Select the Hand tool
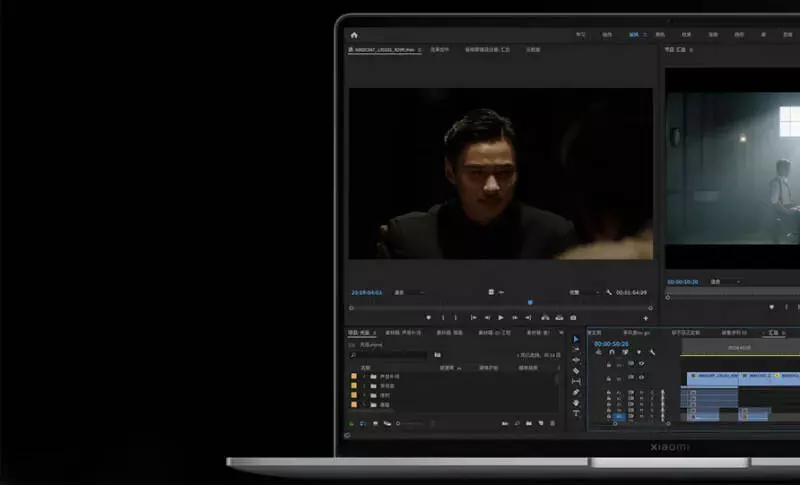 coord(576,403)
